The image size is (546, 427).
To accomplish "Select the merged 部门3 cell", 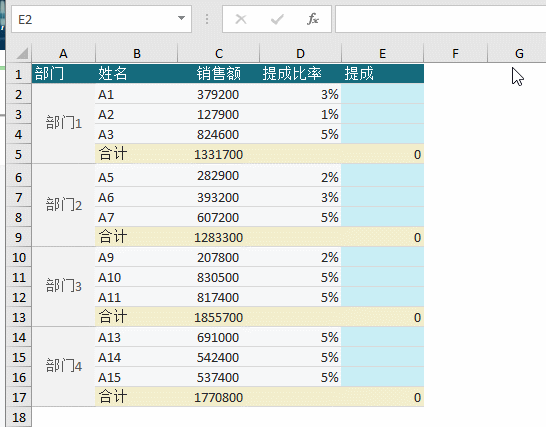I will [x=63, y=287].
